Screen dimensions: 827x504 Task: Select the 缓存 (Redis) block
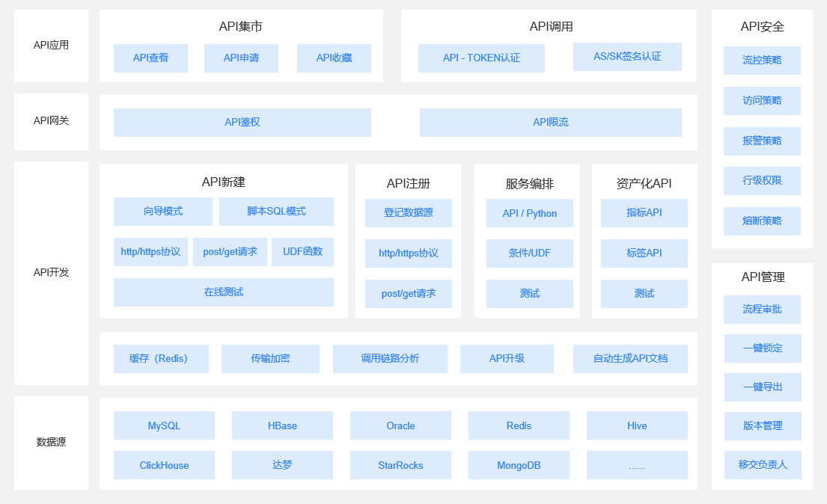click(x=161, y=359)
